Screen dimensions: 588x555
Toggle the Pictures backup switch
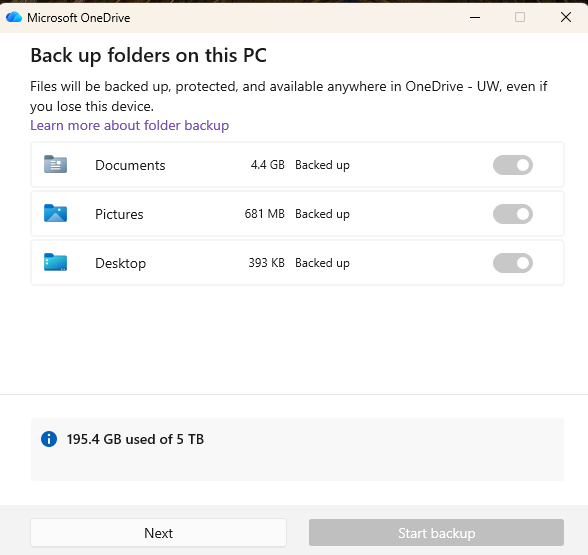coord(513,214)
